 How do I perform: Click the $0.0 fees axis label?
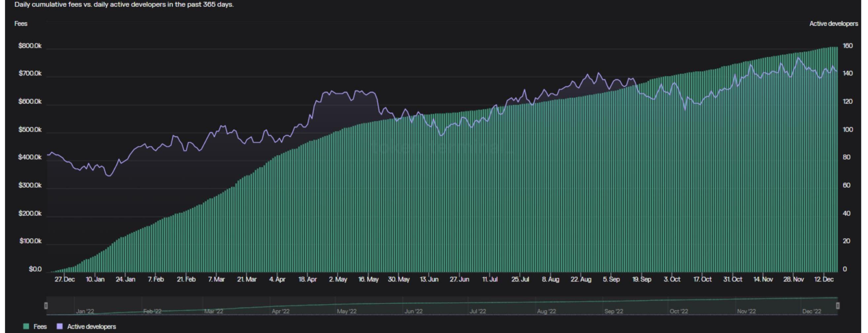tap(35, 269)
